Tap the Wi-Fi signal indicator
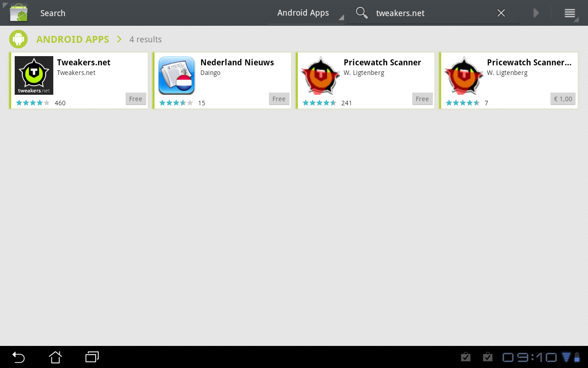588x368 pixels. point(566,357)
